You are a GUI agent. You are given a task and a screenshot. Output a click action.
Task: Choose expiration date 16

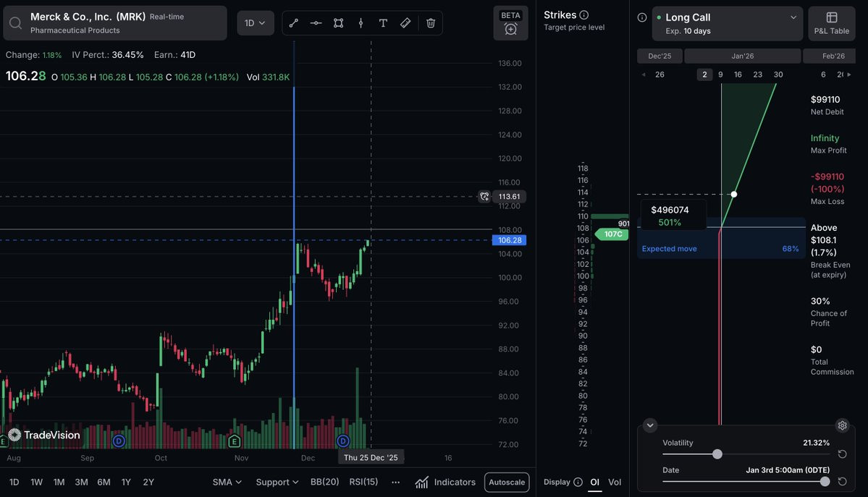tap(738, 75)
